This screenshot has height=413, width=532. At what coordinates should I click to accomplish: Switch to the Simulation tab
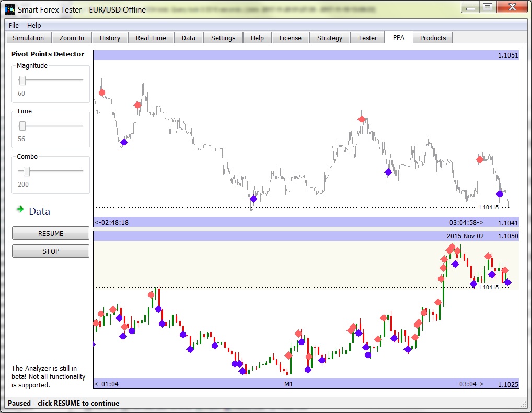pos(29,38)
